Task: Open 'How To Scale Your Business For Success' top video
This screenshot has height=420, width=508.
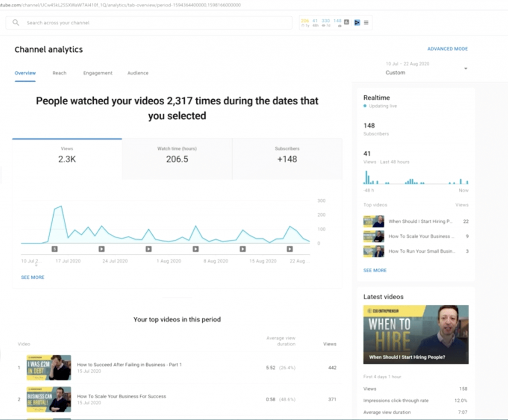Action: pos(122,396)
